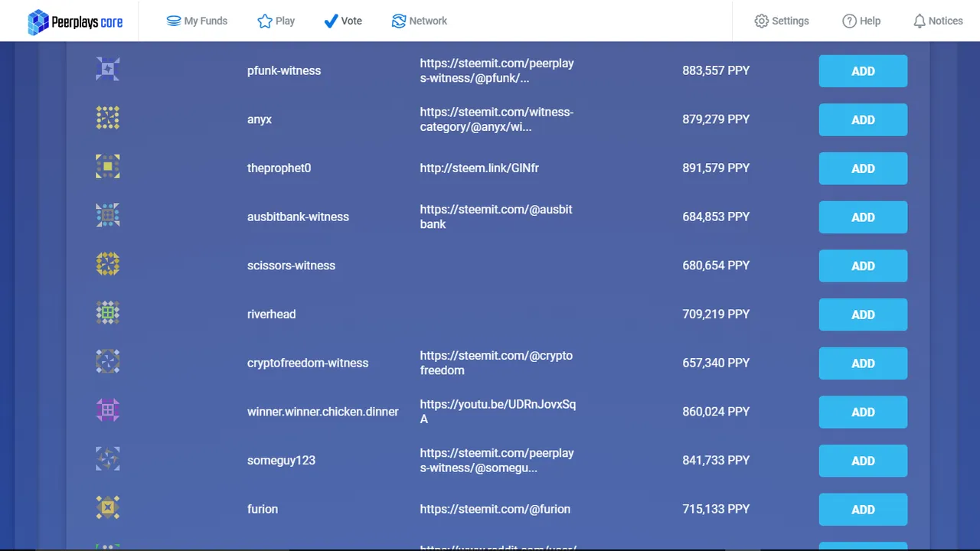
Task: Click the anyx identicon avatar
Action: [x=108, y=118]
